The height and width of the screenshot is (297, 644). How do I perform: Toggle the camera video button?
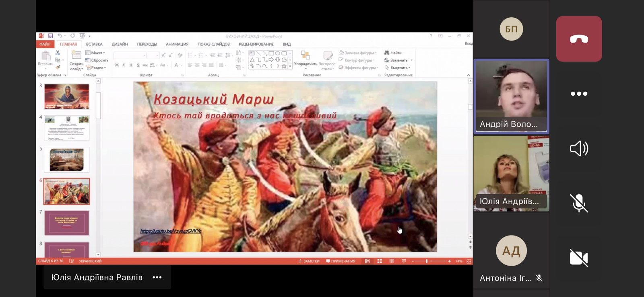pyautogui.click(x=579, y=258)
